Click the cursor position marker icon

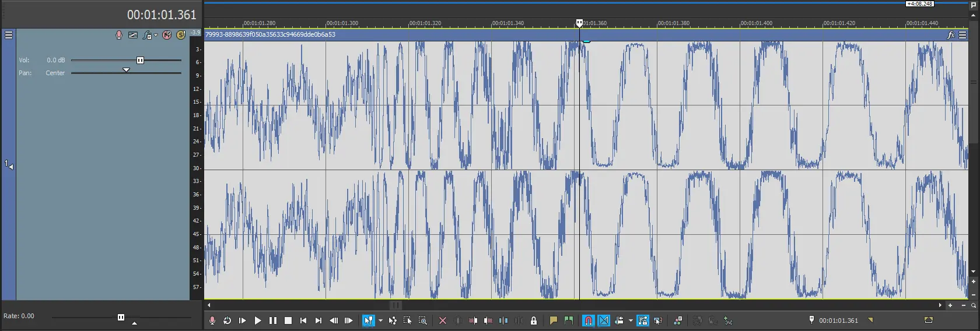[x=811, y=320]
